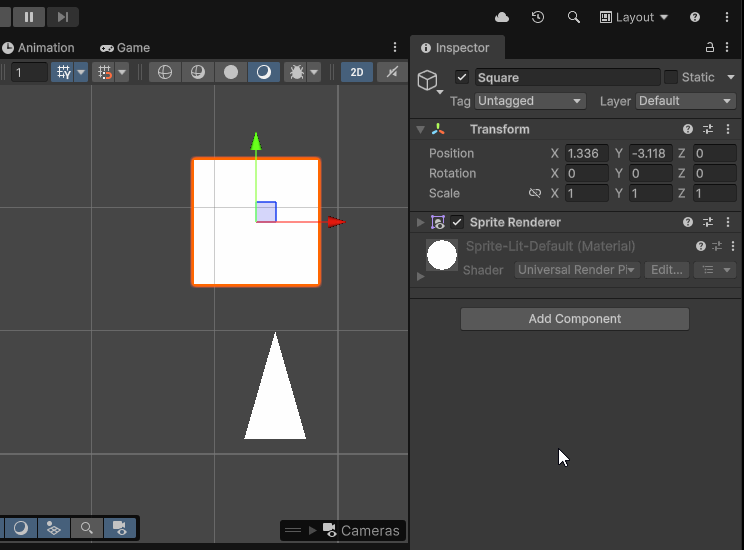Toggle 2D view mode

357,73
